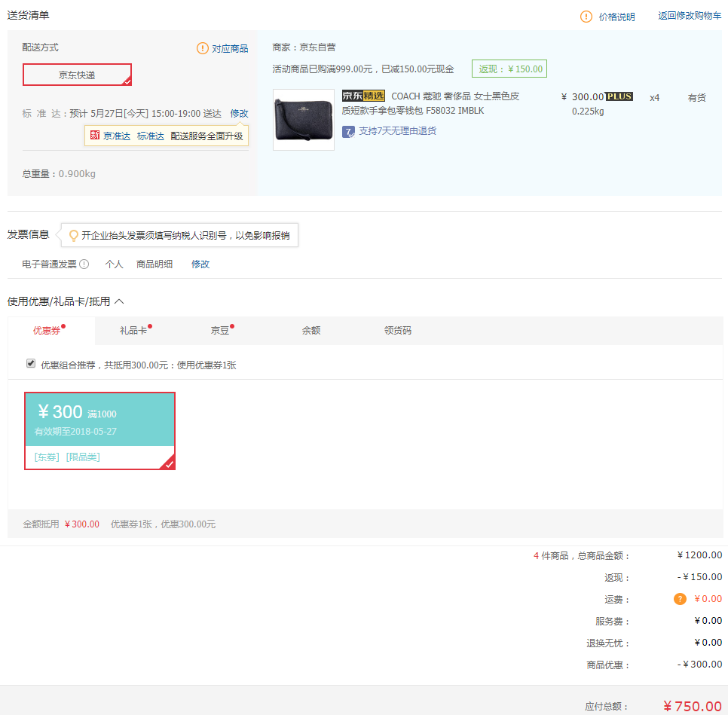Click the 商品优惠 -¥300.00 value
This screenshot has height=715, width=728.
699,664
